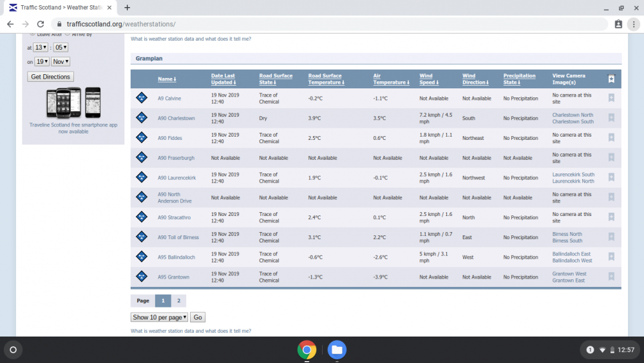Sort table by Name column

point(167,79)
